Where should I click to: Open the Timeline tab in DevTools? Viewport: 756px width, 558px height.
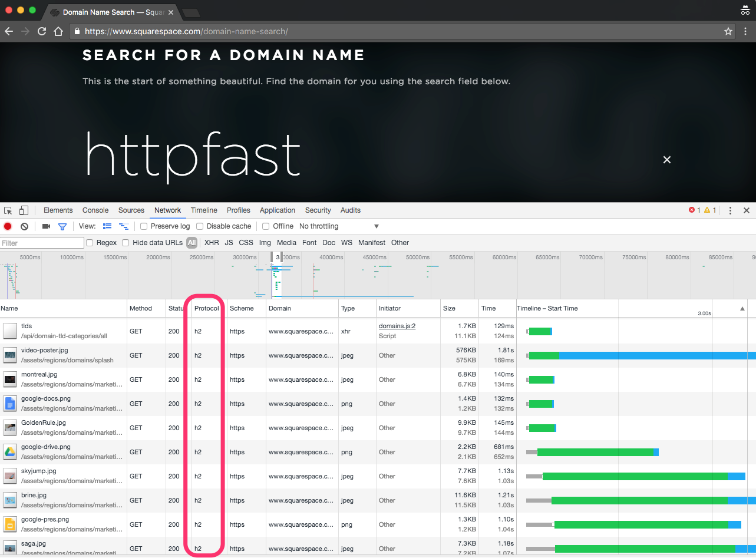tap(204, 210)
